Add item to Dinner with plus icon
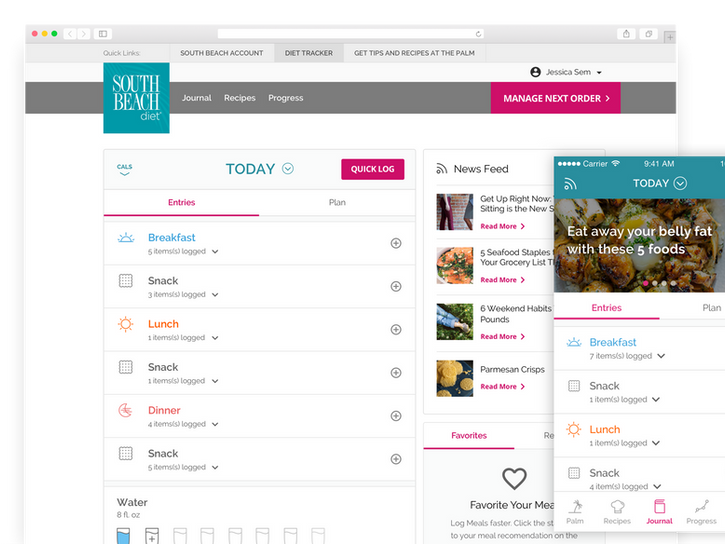The height and width of the screenshot is (544, 725). point(396,416)
